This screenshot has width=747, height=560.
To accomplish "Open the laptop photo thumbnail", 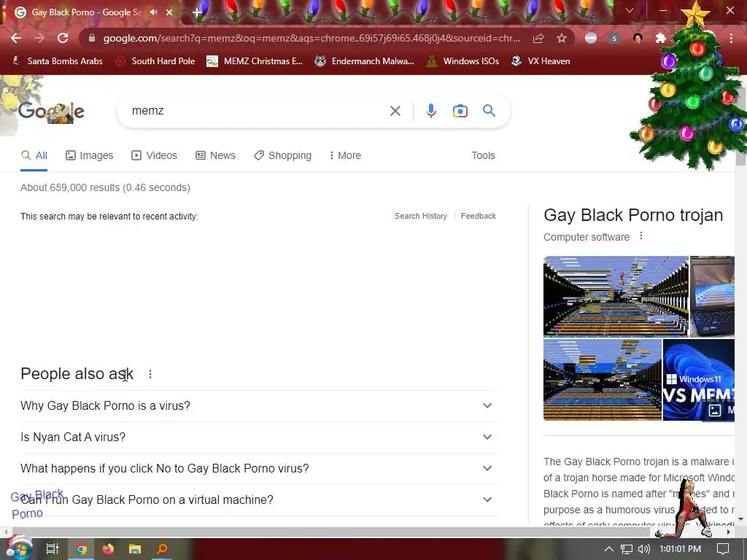I will tap(712, 297).
